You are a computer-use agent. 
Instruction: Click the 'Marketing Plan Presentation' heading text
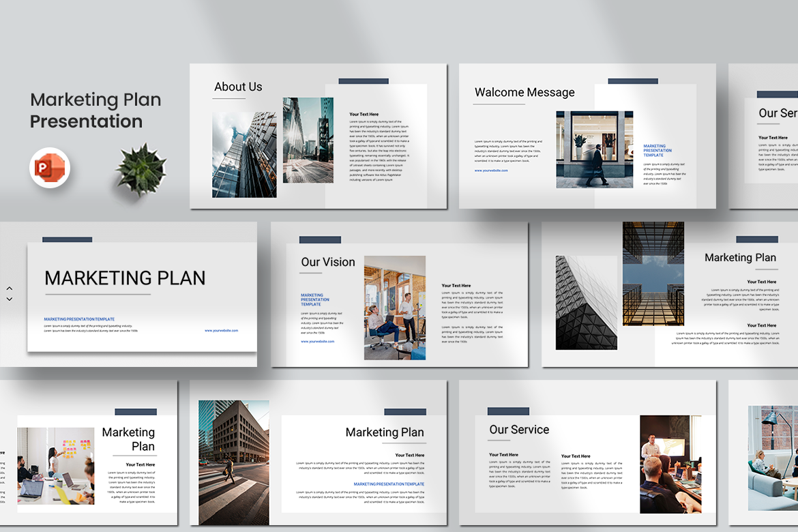[95, 110]
